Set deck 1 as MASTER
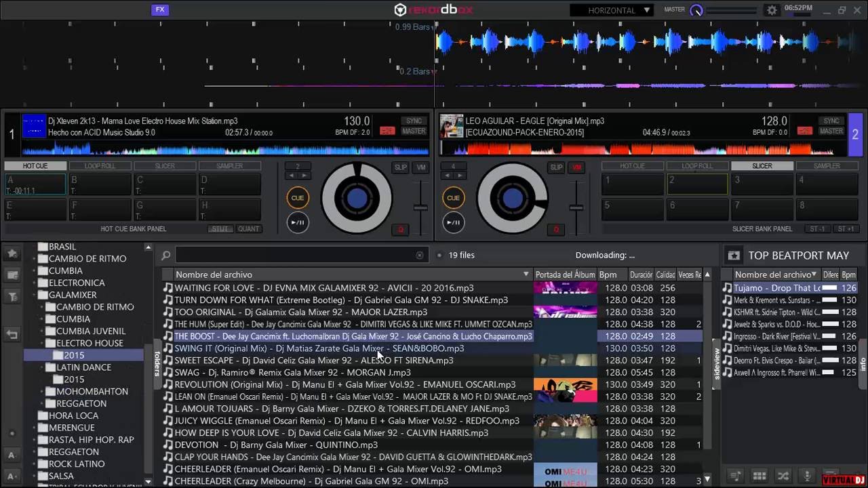Viewport: 868px width, 488px height. (x=414, y=131)
